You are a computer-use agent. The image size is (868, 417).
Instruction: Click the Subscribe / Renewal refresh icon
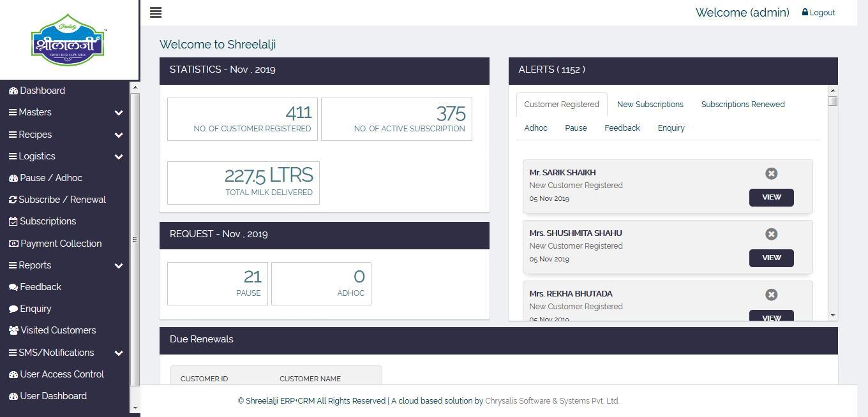click(x=13, y=200)
